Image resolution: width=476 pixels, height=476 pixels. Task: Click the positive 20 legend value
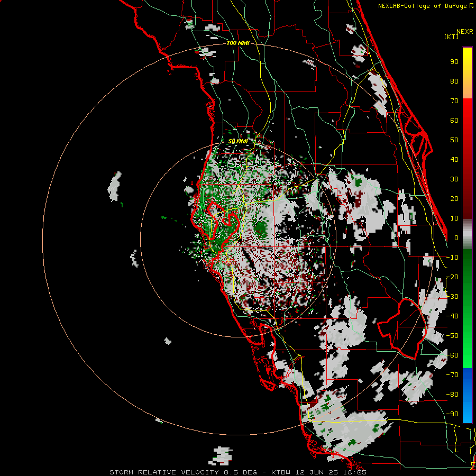coord(454,199)
